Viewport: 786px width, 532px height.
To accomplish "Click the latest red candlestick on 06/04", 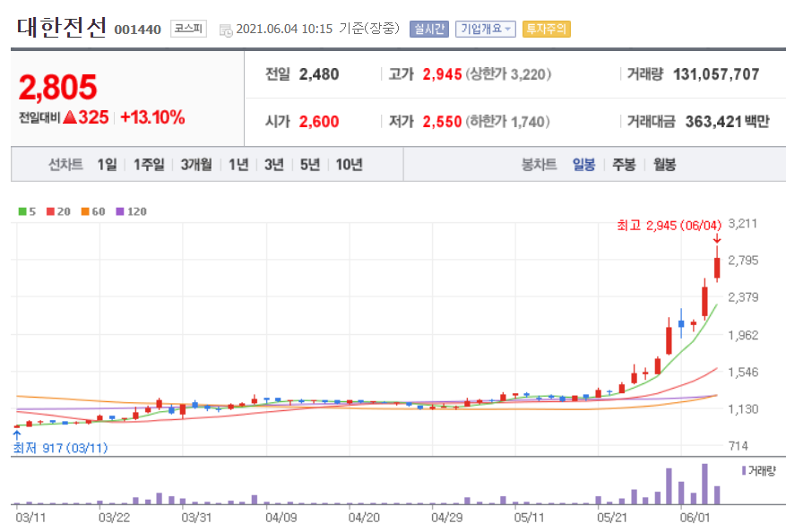I will 717,265.
